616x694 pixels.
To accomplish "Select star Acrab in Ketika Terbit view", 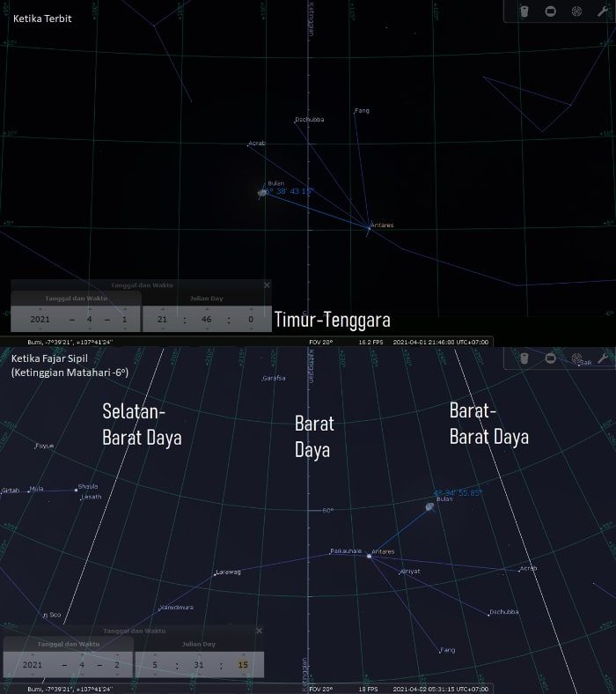I will (247, 145).
